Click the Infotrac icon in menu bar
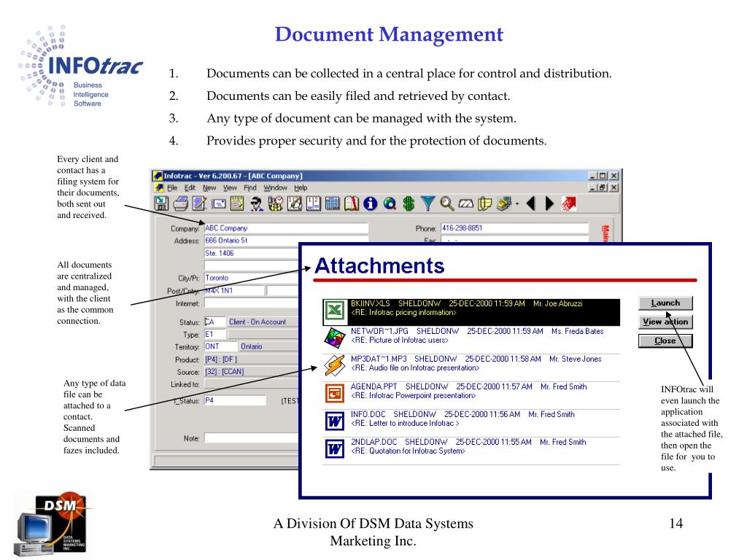 [160, 187]
